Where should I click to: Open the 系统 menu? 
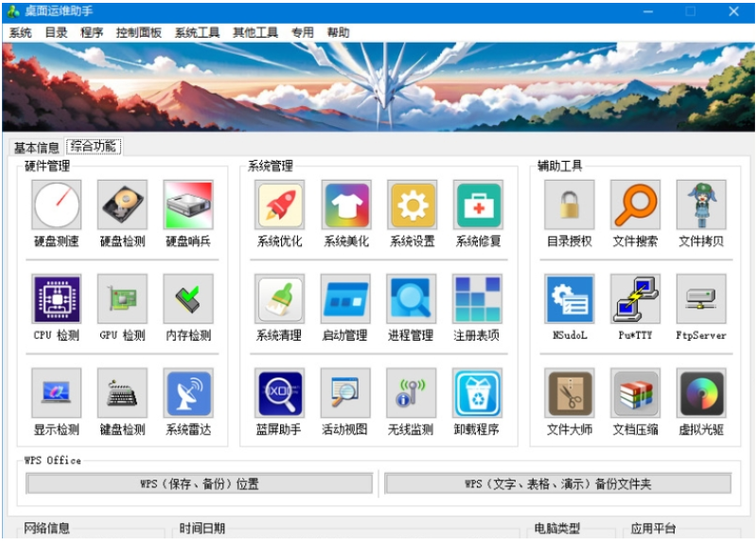(x=20, y=33)
